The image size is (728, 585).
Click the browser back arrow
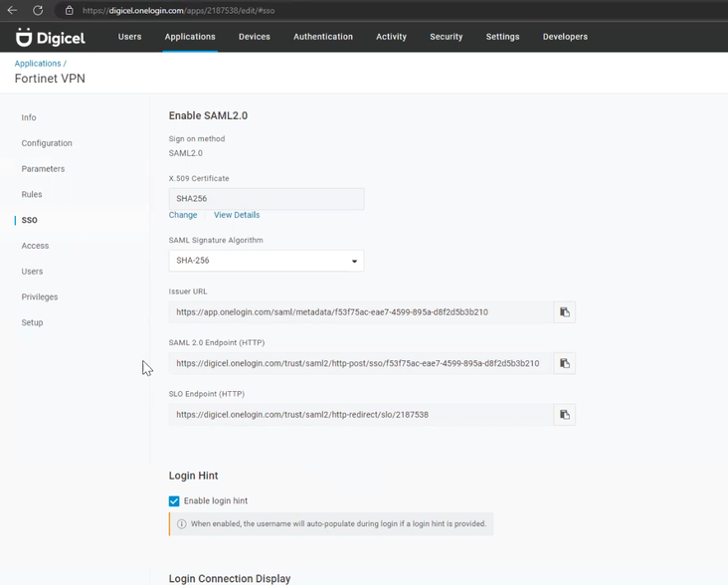(13, 10)
